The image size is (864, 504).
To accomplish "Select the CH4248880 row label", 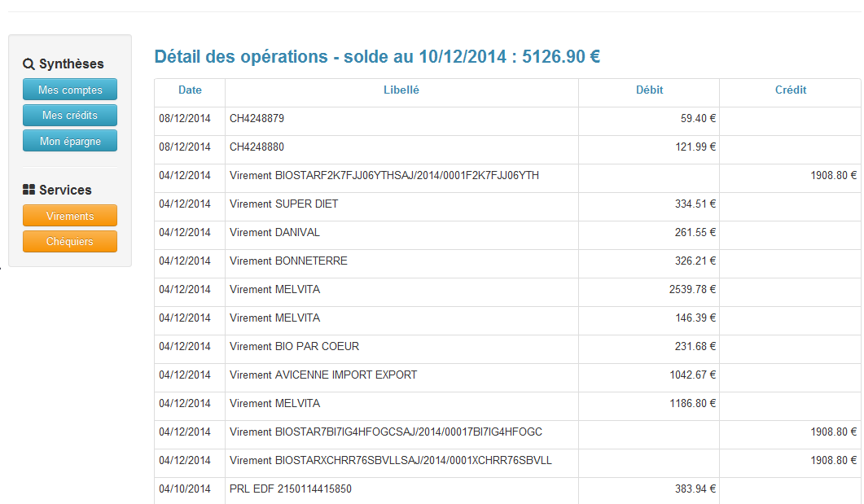I will click(x=257, y=147).
